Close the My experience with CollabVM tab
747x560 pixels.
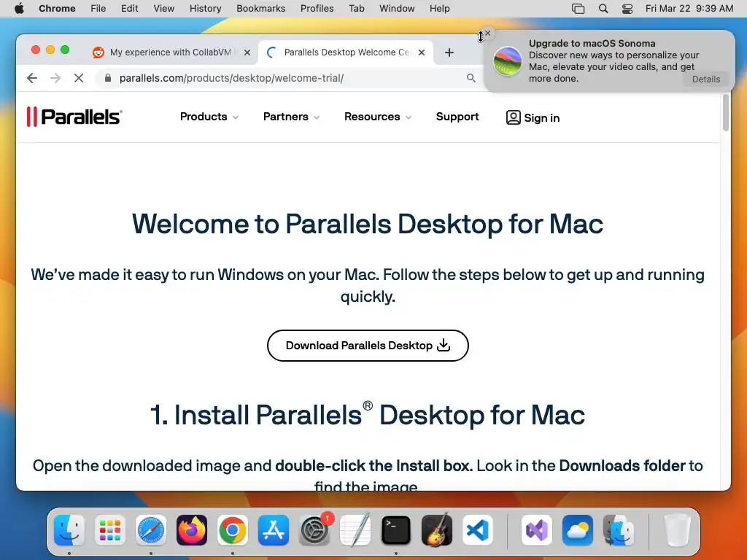tap(247, 52)
